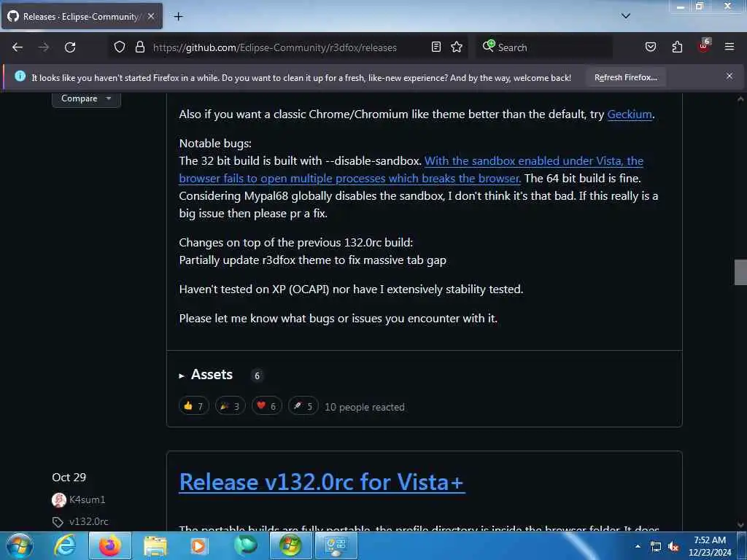Select the Releases Eclipse-Community tab
Image resolution: width=747 pixels, height=560 pixels.
point(82,16)
